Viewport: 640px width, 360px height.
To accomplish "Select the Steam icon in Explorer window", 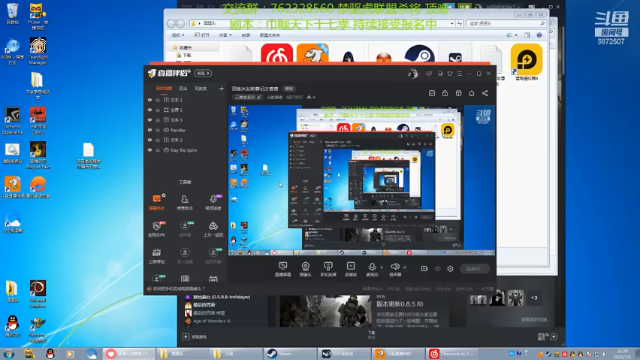I will (419, 54).
